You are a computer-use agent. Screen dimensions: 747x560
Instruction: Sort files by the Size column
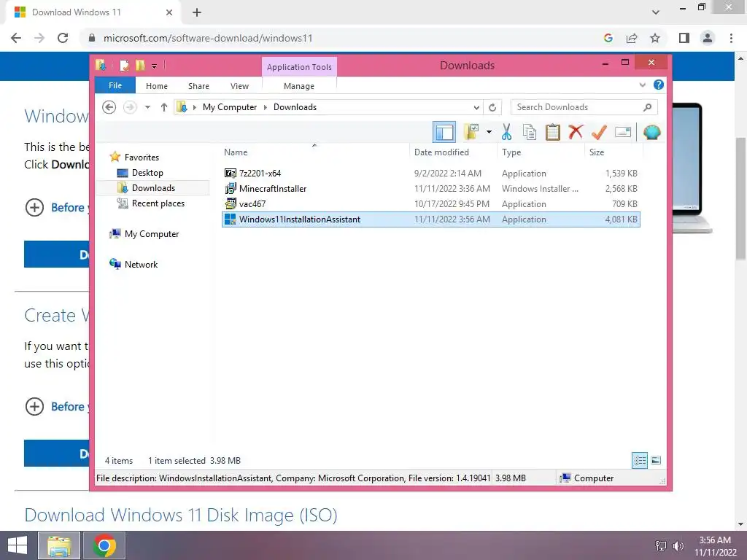(x=614, y=152)
